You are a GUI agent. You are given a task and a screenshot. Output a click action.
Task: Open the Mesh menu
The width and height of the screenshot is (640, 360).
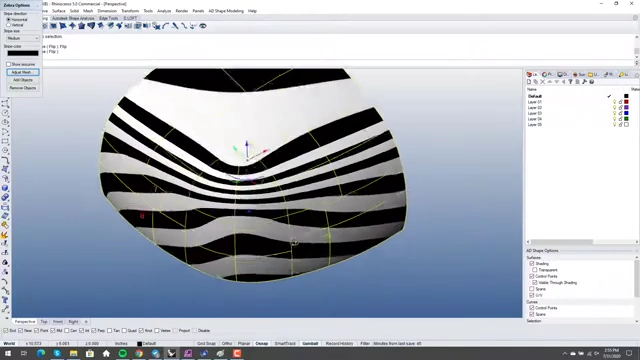[88, 11]
